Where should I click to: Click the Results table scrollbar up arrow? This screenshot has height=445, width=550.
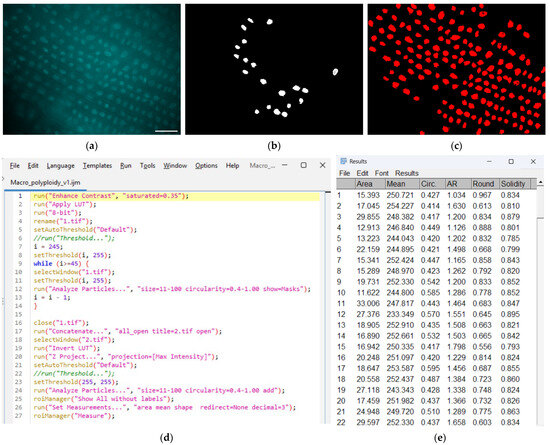point(540,182)
